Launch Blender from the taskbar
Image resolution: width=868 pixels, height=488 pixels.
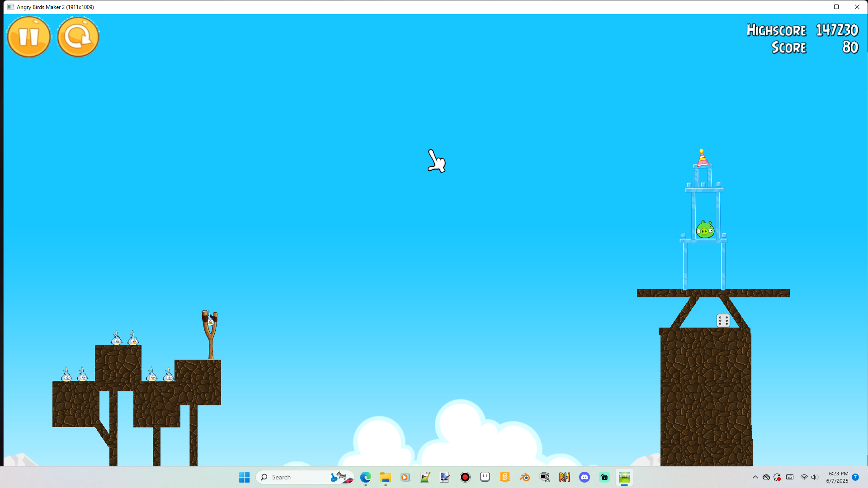point(524,477)
